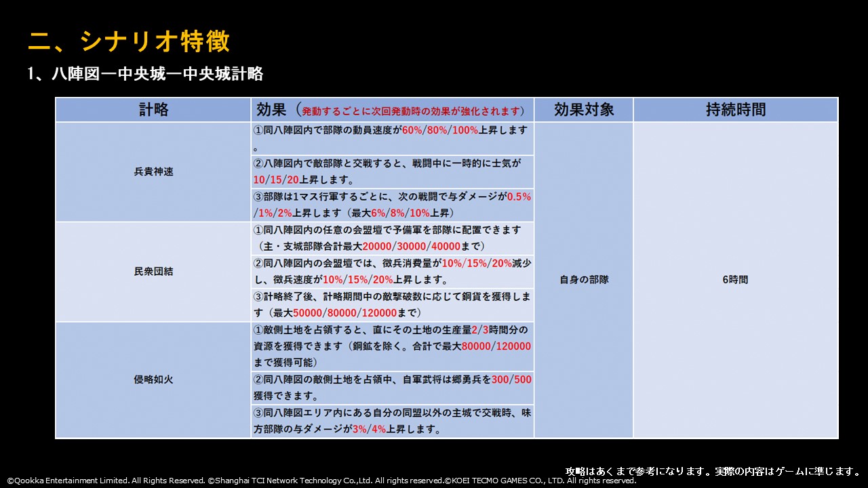
Task: Click the 侵略如火 effect ② about 郷勇兵
Action: click(x=393, y=388)
